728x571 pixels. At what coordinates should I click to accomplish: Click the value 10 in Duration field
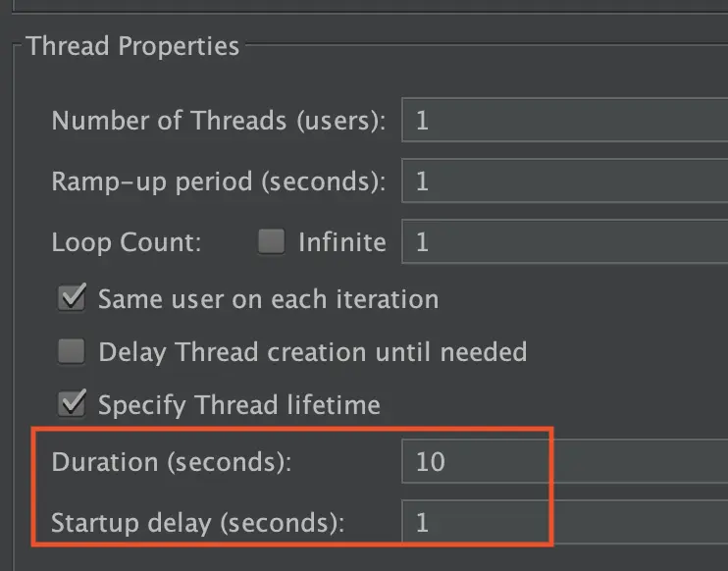click(x=431, y=461)
